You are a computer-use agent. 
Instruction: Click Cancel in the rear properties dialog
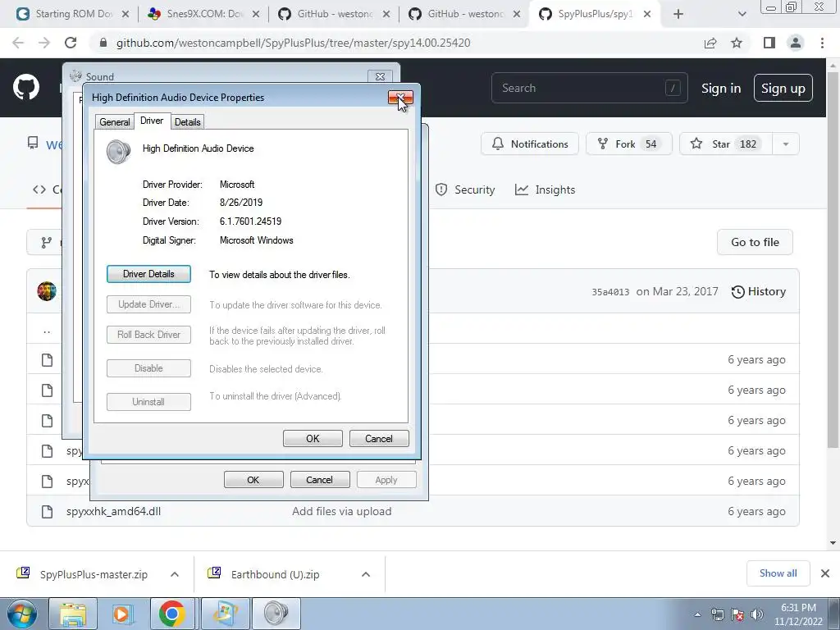[x=319, y=479]
